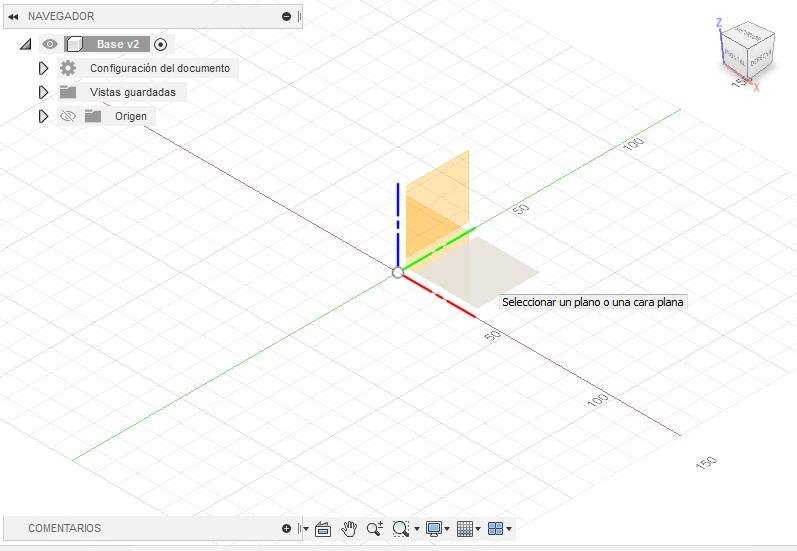Open the Grid and Snaps dropdown arrow

pos(478,529)
